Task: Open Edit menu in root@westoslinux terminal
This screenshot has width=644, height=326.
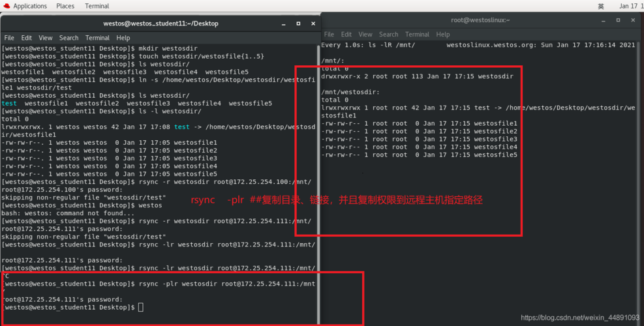Action: [x=346, y=35]
